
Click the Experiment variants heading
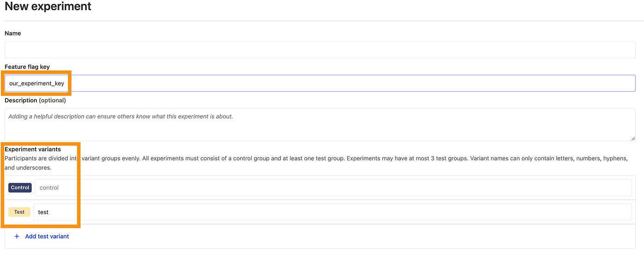coord(33,149)
